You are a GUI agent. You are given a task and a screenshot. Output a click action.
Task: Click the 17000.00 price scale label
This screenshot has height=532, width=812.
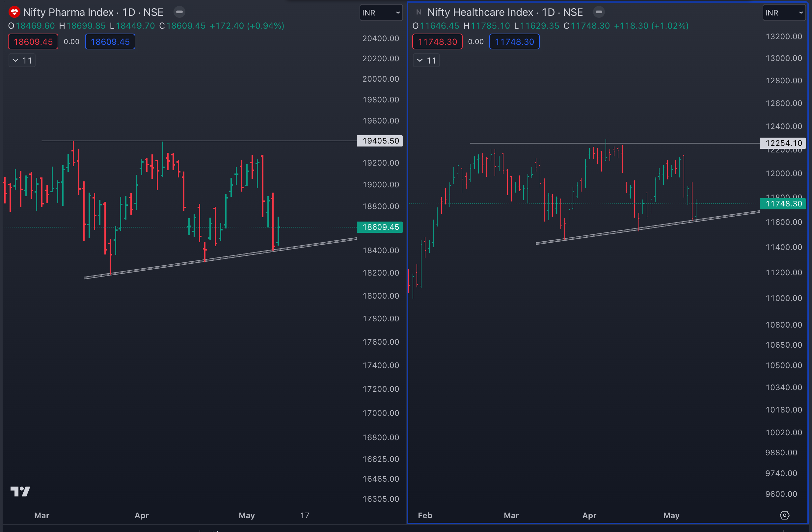pos(381,413)
